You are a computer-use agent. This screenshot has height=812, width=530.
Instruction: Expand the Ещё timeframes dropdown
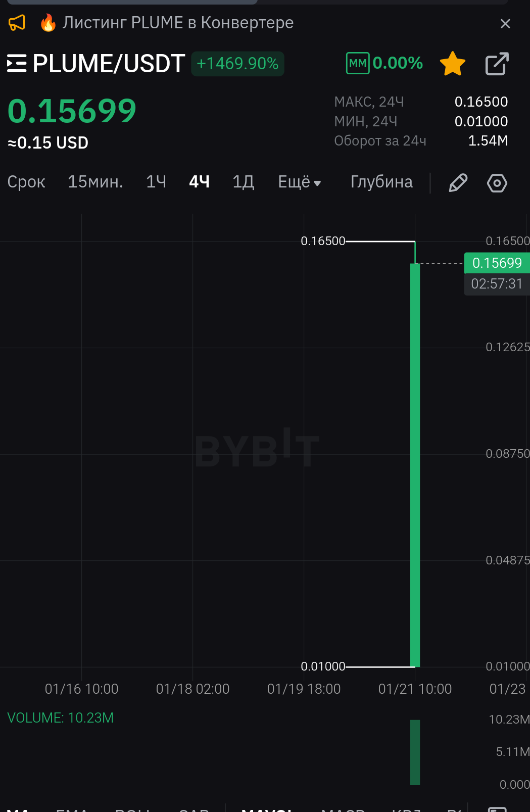[300, 182]
